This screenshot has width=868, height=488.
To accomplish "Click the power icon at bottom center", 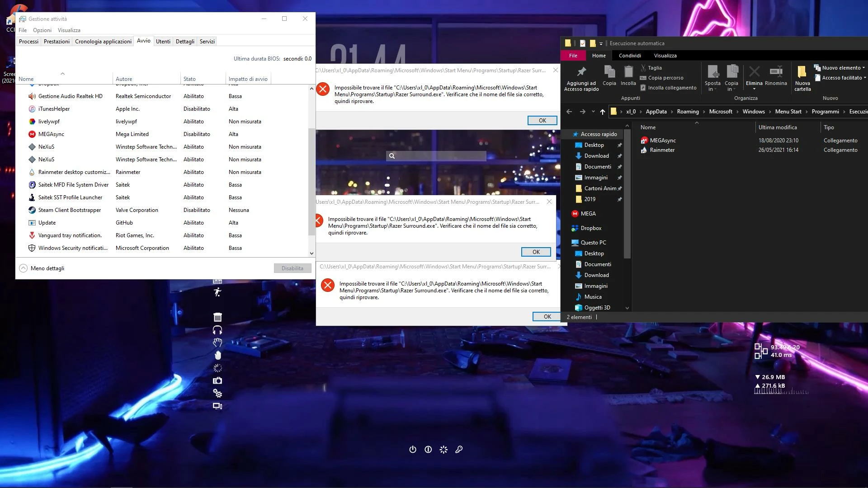I will coord(412,450).
